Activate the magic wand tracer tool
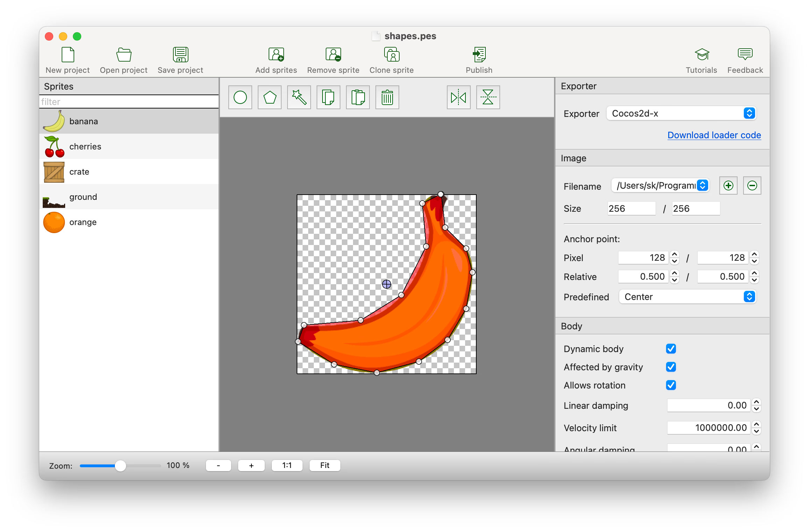The height and width of the screenshot is (532, 809). (299, 97)
